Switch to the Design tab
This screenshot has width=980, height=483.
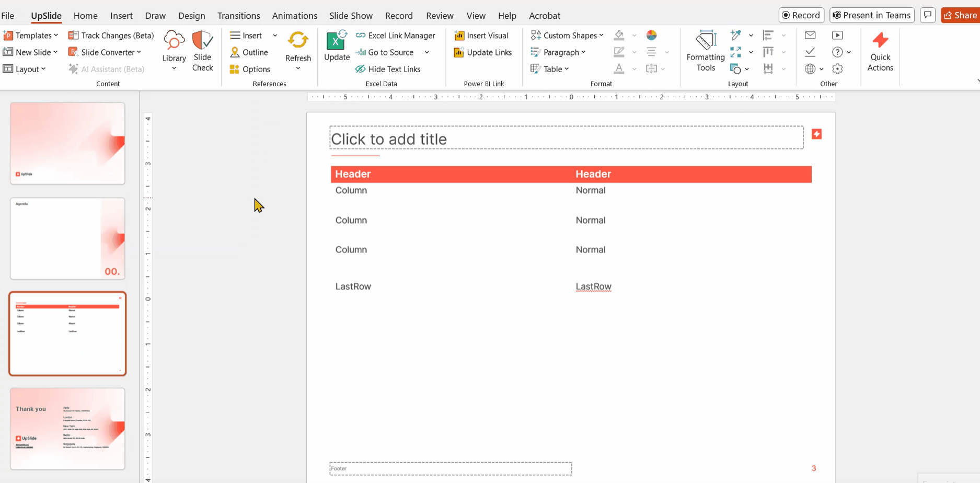point(191,16)
